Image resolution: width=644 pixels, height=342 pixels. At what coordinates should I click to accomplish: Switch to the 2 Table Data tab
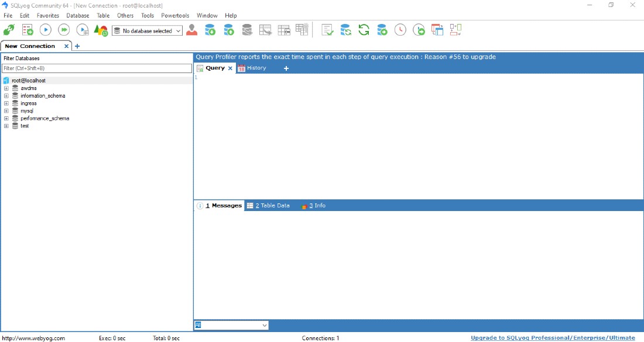[268, 206]
